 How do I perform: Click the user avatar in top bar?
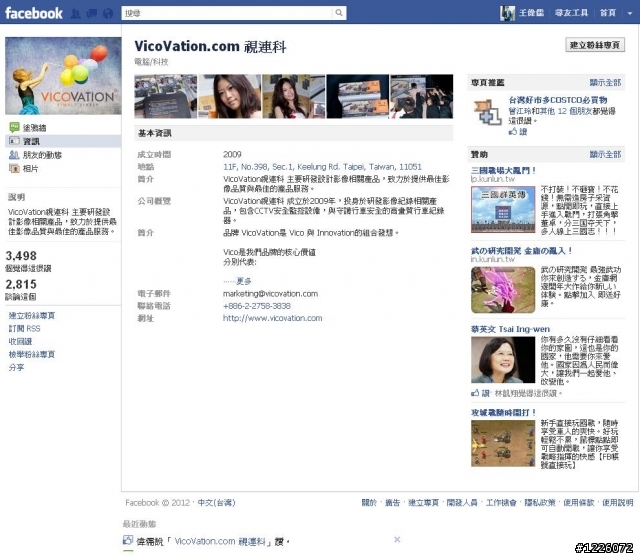[x=507, y=13]
